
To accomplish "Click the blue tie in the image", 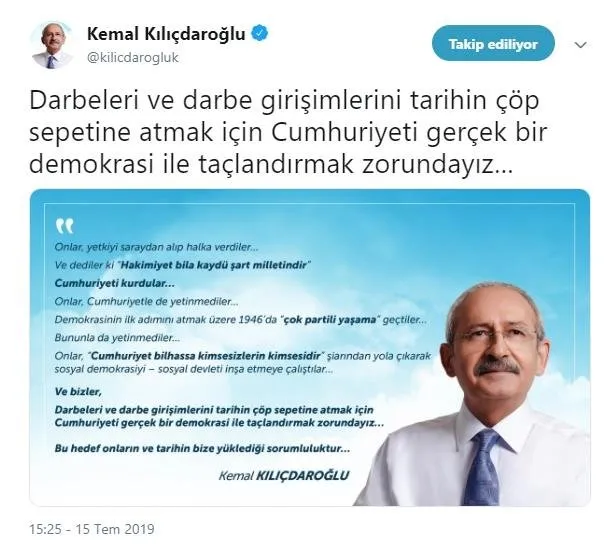I will (x=484, y=467).
